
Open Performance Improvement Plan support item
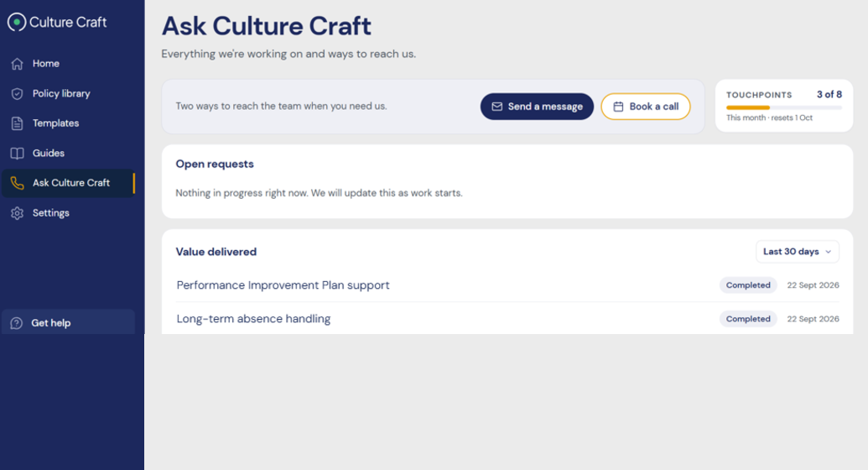283,285
